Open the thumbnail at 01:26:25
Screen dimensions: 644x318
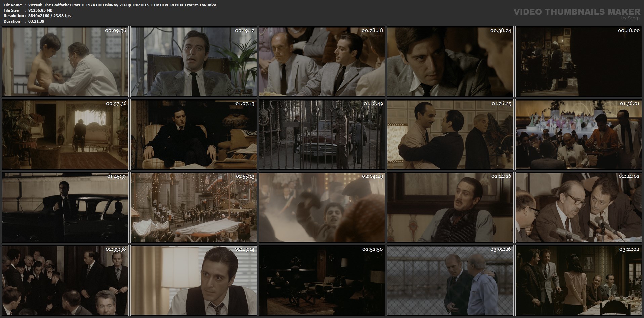click(x=450, y=134)
